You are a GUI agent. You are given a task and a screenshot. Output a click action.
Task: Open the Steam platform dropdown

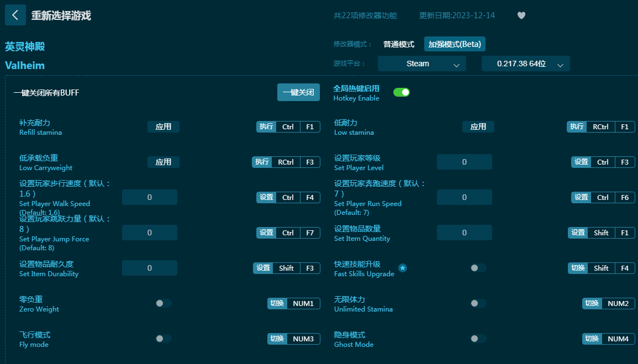(x=422, y=64)
